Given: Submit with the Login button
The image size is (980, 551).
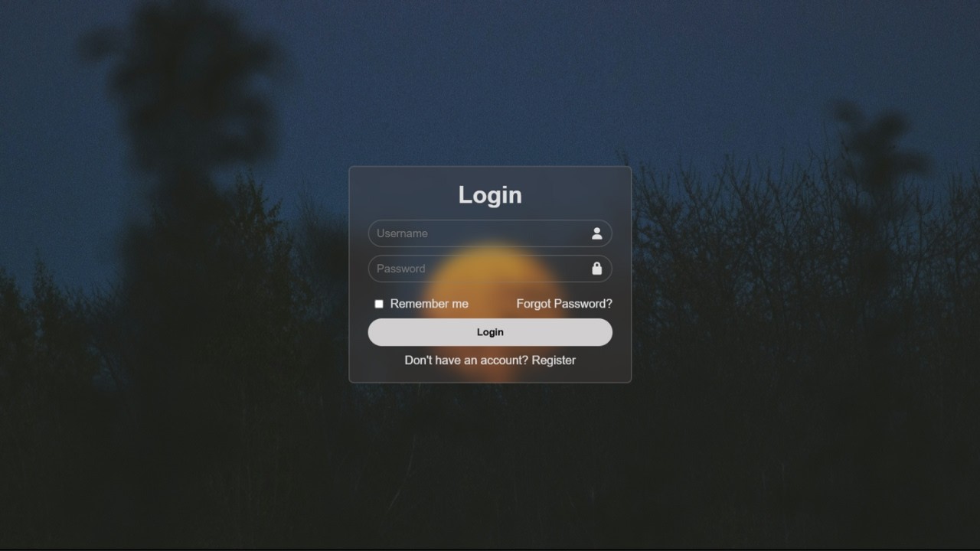Looking at the screenshot, I should click(x=490, y=332).
